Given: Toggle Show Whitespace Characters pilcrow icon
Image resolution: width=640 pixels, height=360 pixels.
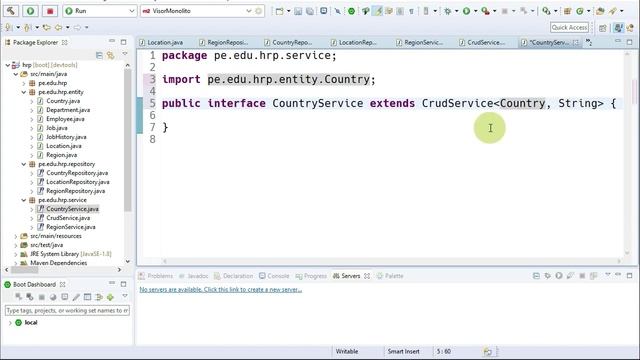Looking at the screenshot, I should (411, 11).
